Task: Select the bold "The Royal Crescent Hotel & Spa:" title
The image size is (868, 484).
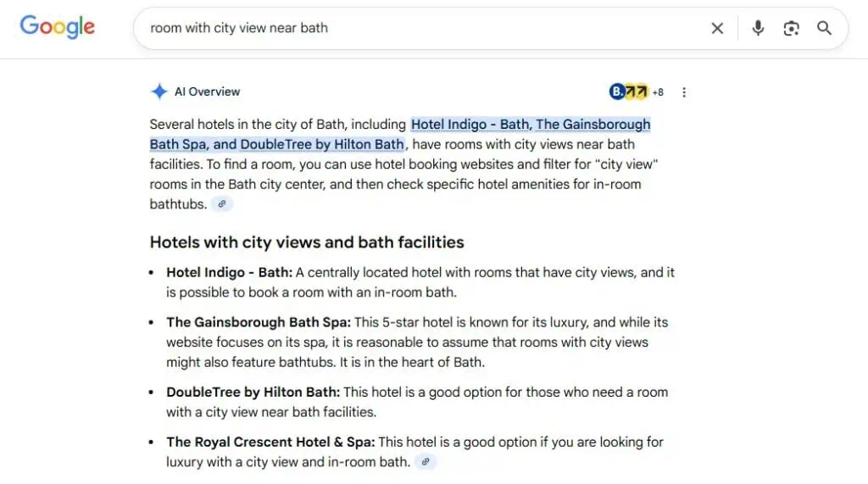Action: pyautogui.click(x=270, y=442)
